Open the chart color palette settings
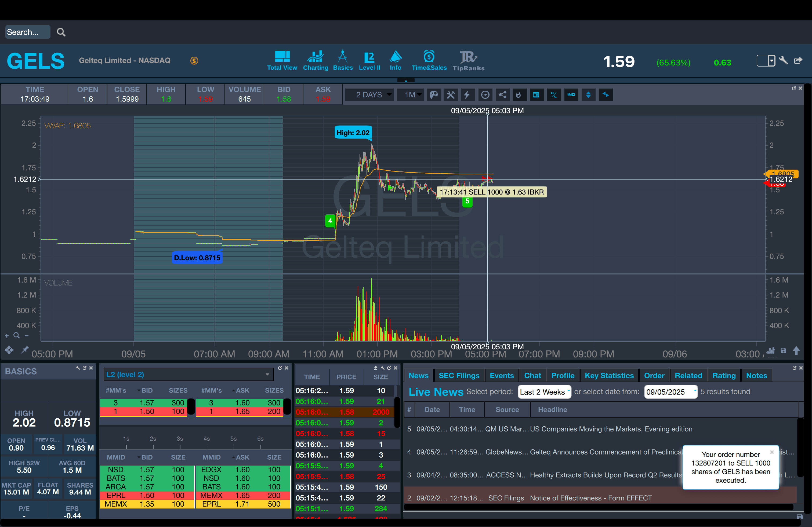Viewport: 812px width, 527px height. click(x=434, y=95)
